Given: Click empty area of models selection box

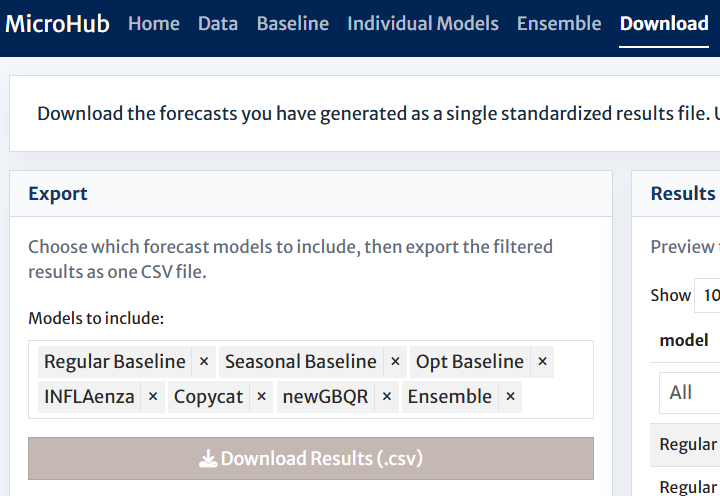Looking at the screenshot, I should click(557, 398).
